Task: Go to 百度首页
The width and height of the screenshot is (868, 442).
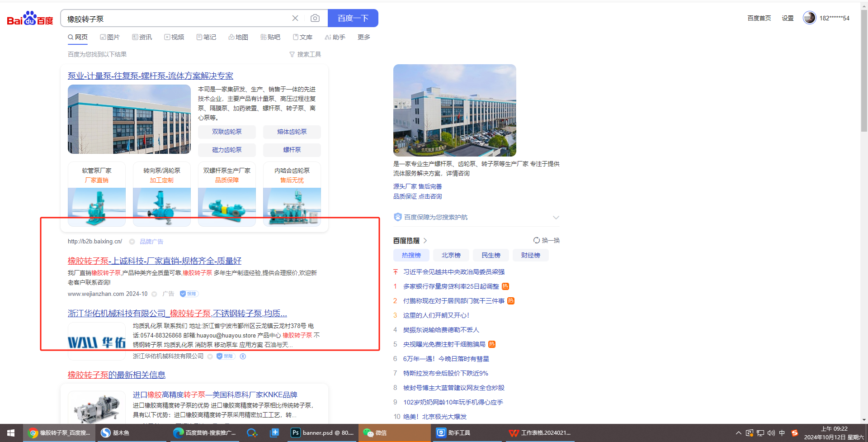Action: click(759, 18)
